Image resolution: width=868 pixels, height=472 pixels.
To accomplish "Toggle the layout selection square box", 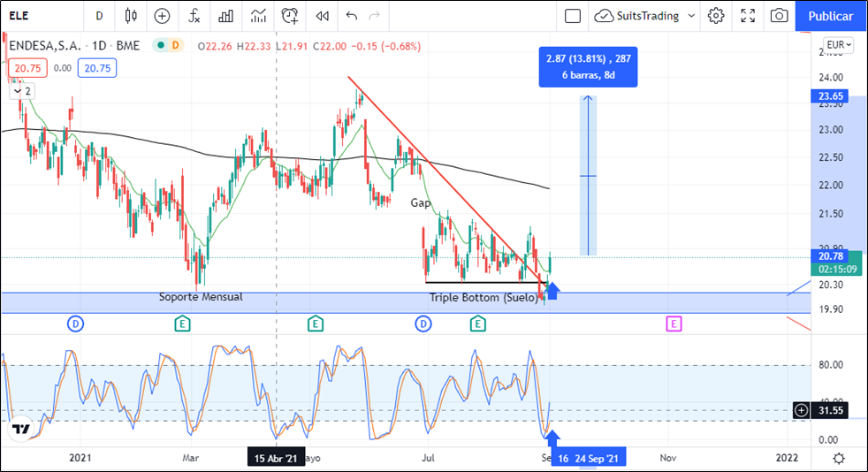I will tap(573, 16).
